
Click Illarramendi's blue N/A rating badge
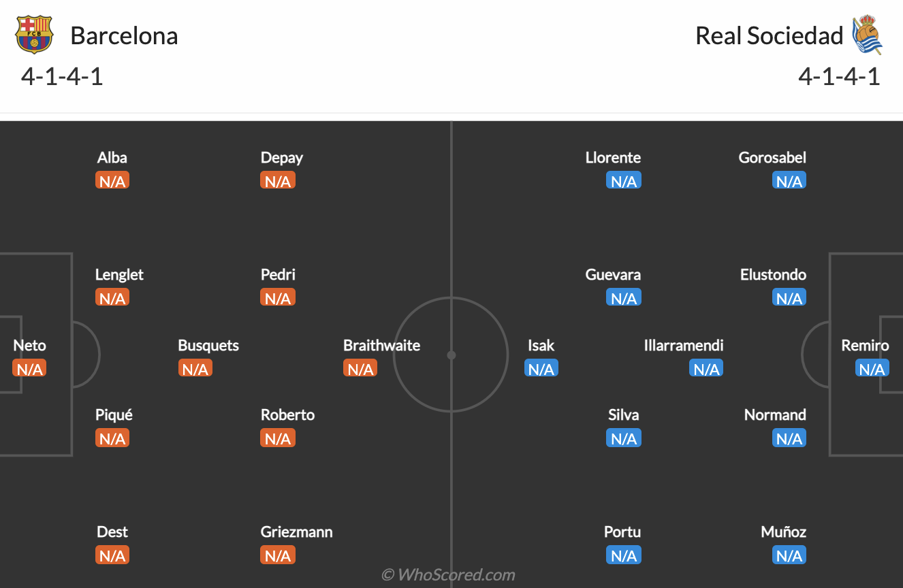point(706,369)
